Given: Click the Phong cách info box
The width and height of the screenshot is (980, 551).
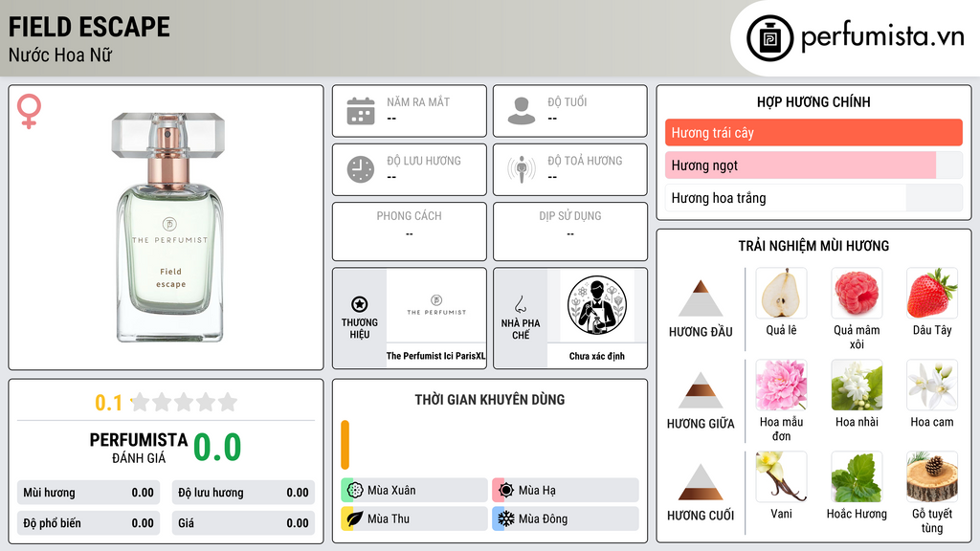Looking at the screenshot, I should point(410,231).
